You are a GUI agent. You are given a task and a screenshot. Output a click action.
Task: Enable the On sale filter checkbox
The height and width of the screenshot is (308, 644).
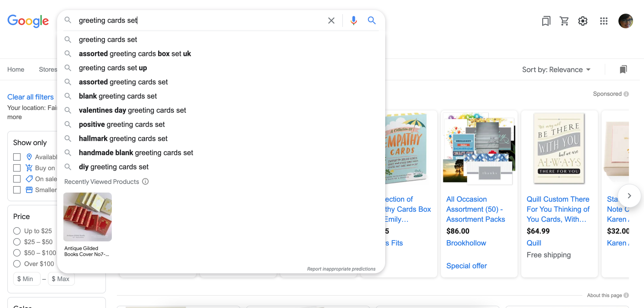pos(17,179)
